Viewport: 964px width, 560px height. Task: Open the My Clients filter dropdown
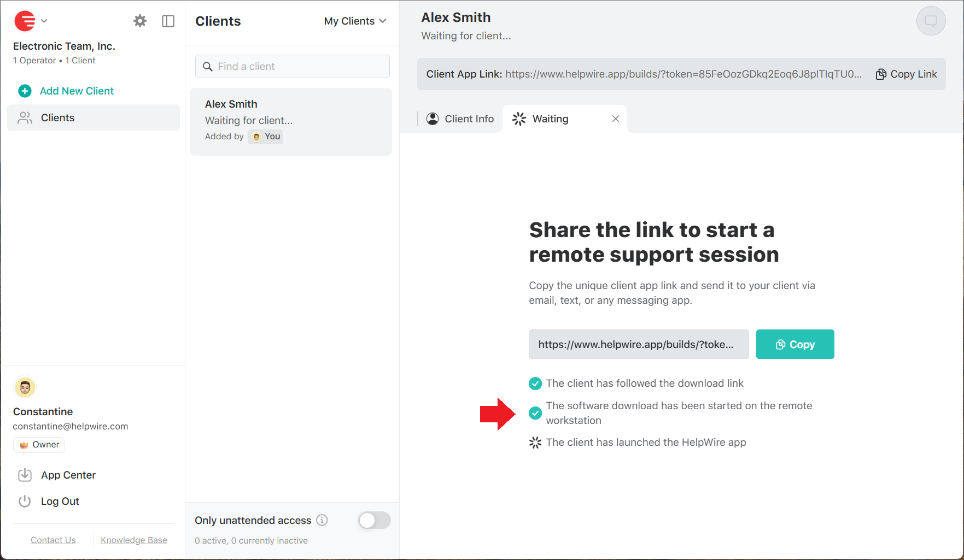(x=355, y=21)
